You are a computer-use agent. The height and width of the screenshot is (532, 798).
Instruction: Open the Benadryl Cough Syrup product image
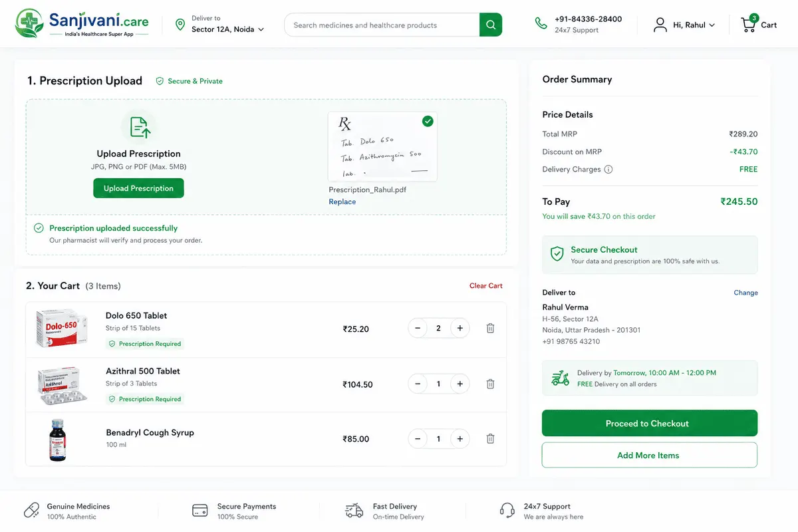[x=58, y=440]
